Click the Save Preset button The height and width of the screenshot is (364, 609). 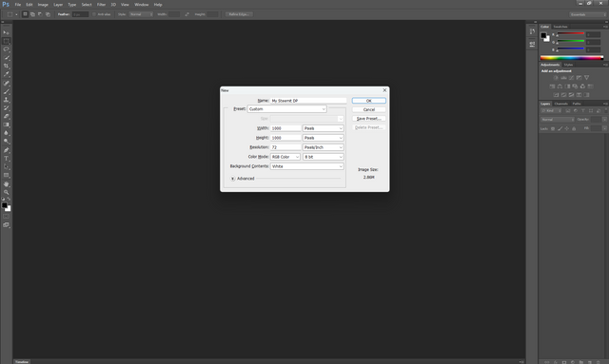tap(369, 119)
